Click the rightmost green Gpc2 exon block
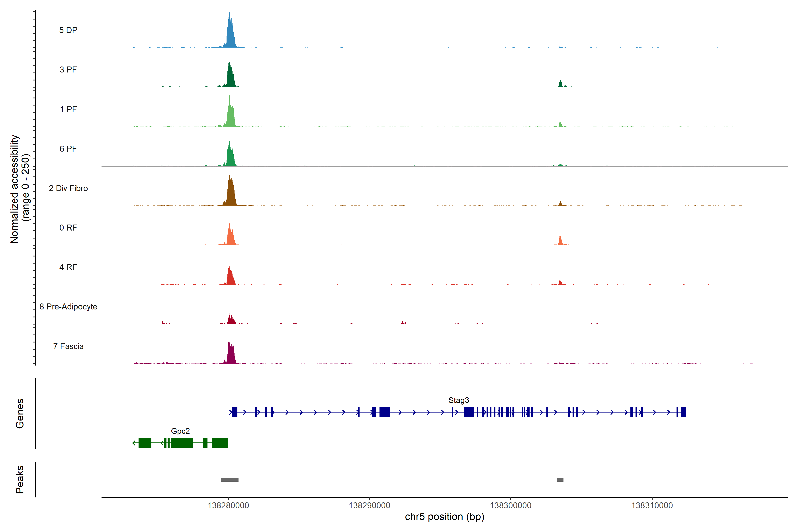The image size is (798, 532). pos(220,443)
